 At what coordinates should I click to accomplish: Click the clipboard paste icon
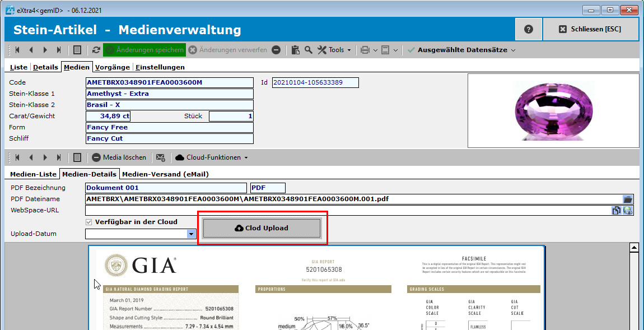pyautogui.click(x=296, y=50)
